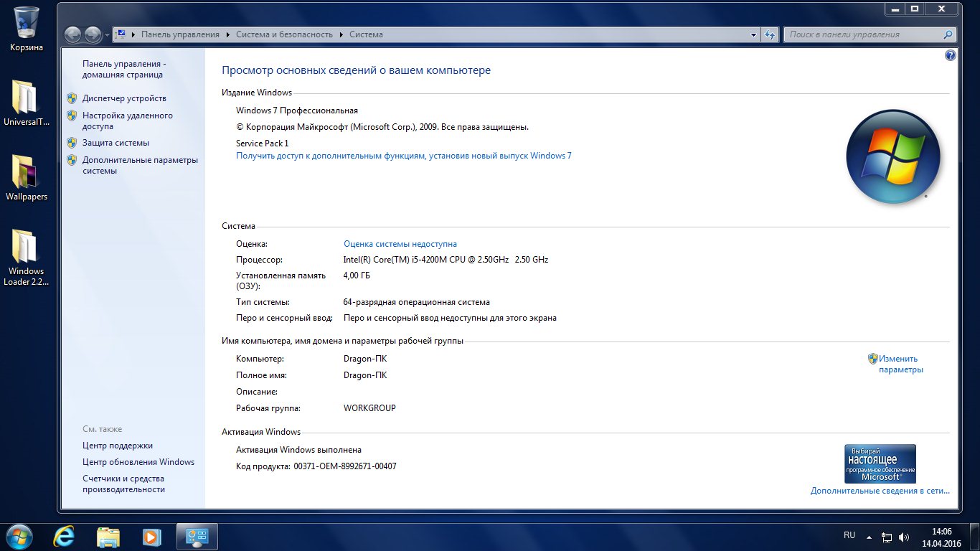Click Оценка системы недоступна link
Screen dimensions: 980x551
point(400,244)
